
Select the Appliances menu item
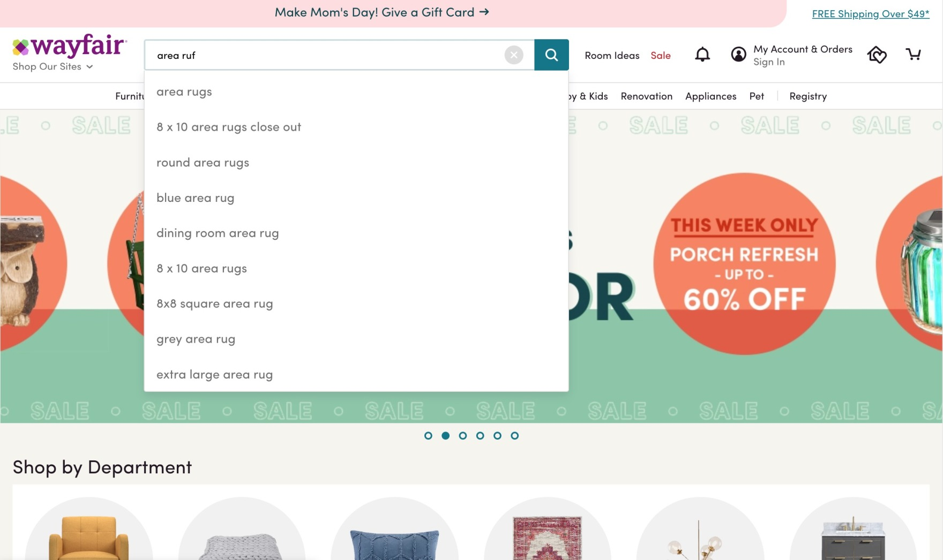coord(710,96)
